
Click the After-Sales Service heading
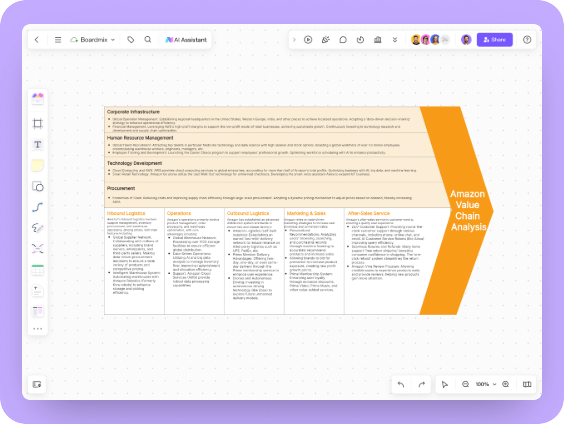[x=369, y=213]
